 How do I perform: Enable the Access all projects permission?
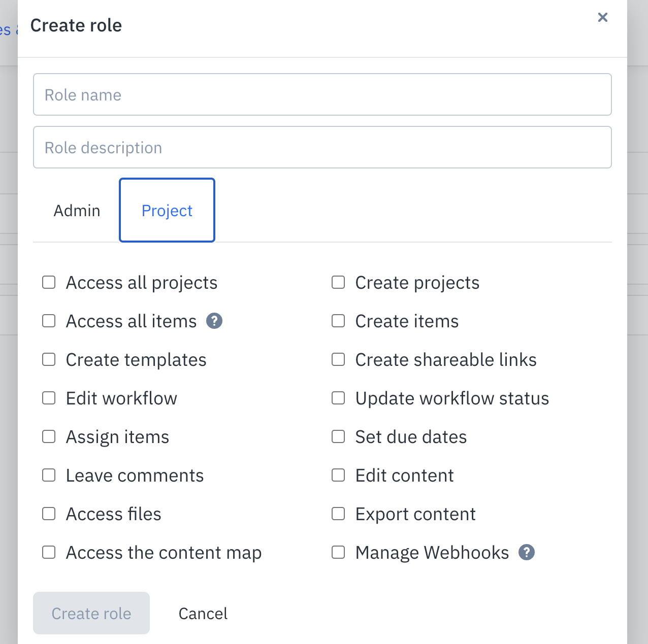coord(49,282)
